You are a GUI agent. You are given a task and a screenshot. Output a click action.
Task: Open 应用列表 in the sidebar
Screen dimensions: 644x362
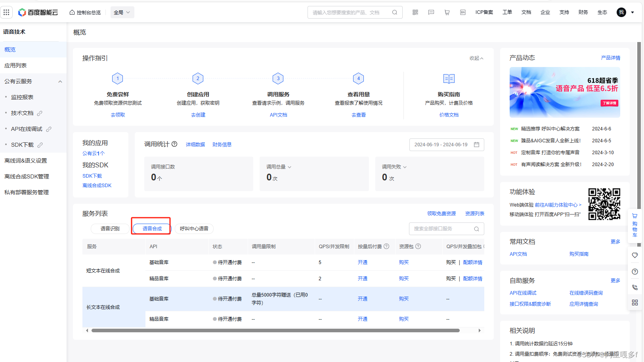tap(33, 65)
